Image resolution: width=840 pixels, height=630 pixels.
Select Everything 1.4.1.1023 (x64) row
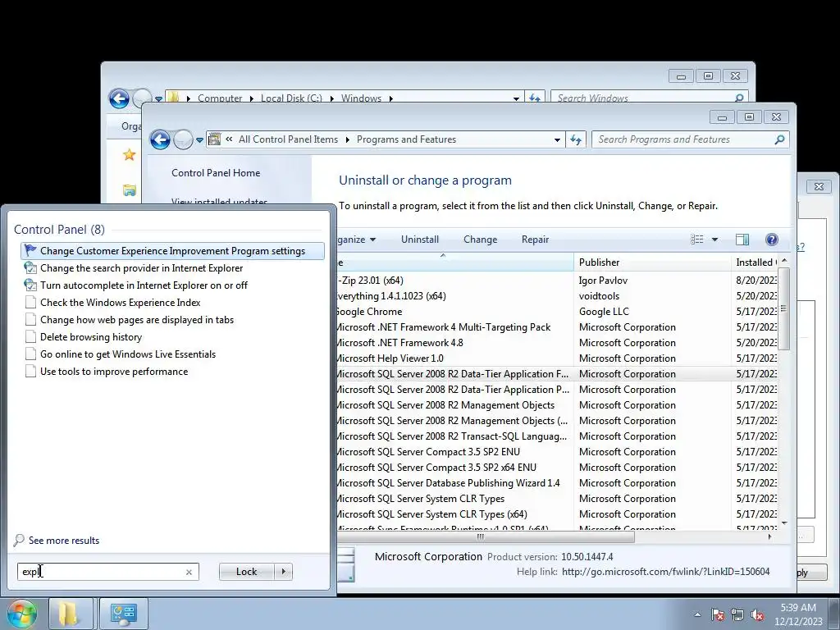click(557, 296)
